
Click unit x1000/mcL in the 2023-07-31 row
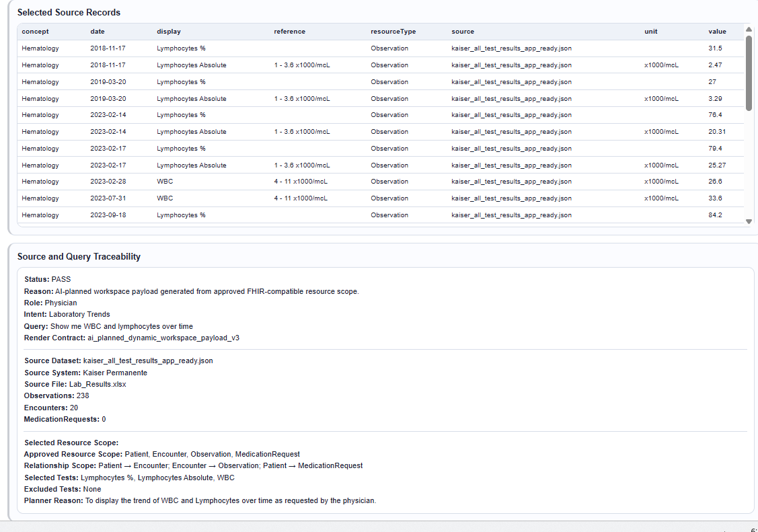point(661,198)
